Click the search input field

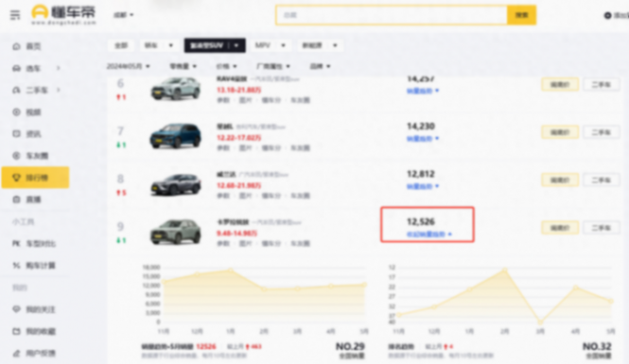(392, 15)
